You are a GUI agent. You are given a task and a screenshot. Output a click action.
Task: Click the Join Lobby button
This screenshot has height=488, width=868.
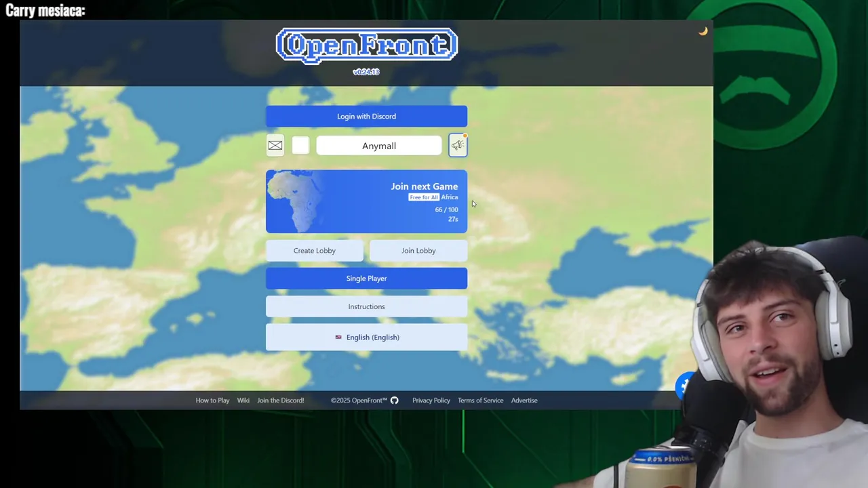(418, 251)
